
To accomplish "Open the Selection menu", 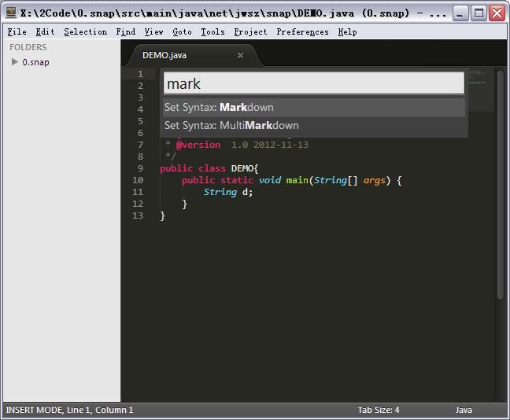I will (x=85, y=32).
